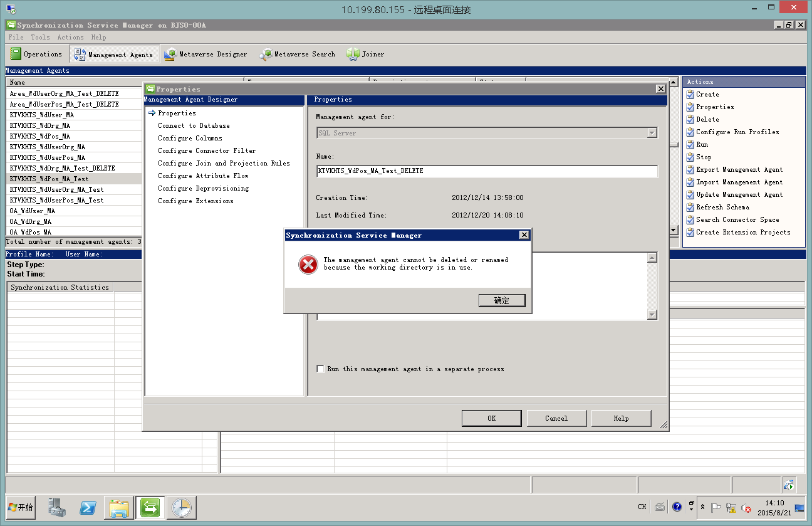The width and height of the screenshot is (812, 526).
Task: Switch to Management Agents view
Action: [x=114, y=55]
